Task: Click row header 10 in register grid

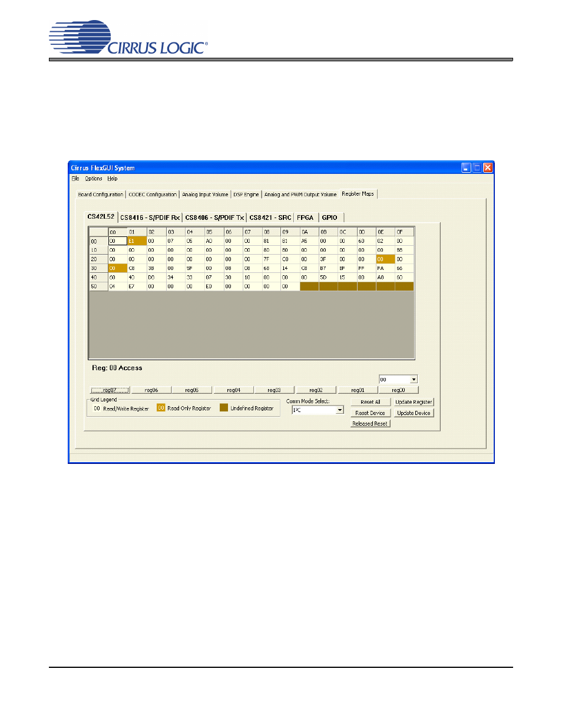Action: (98, 250)
